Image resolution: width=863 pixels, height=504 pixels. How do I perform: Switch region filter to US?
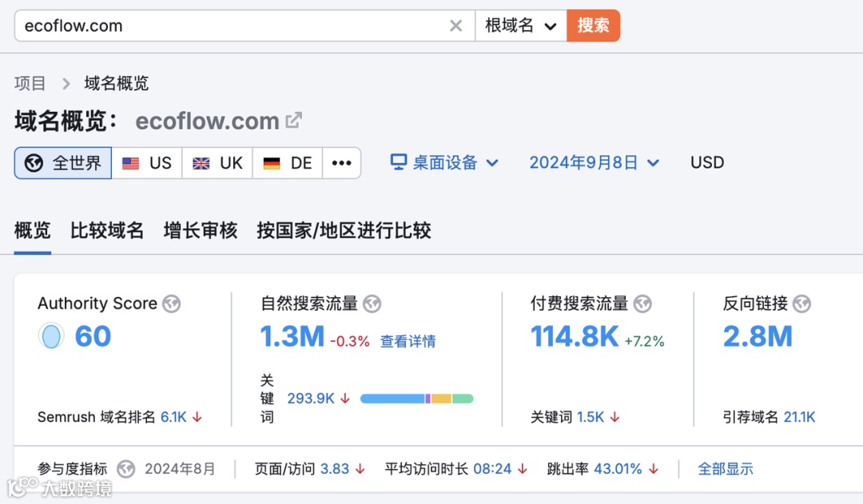[147, 162]
